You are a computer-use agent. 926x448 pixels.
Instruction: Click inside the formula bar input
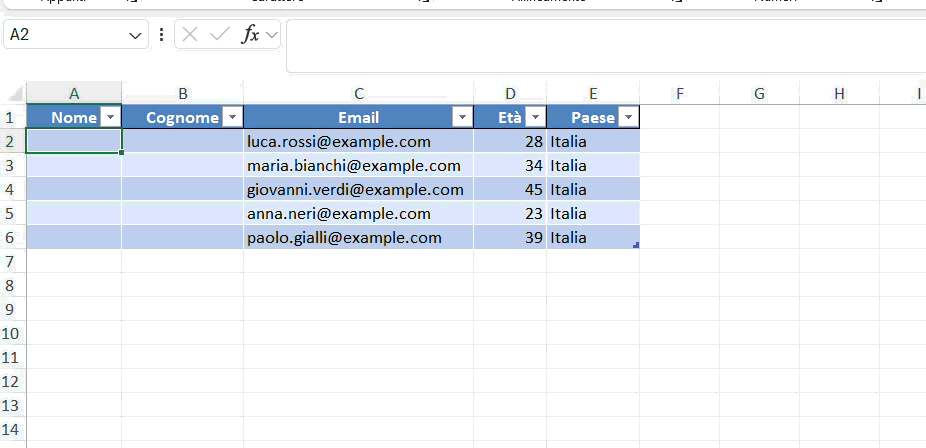point(600,45)
